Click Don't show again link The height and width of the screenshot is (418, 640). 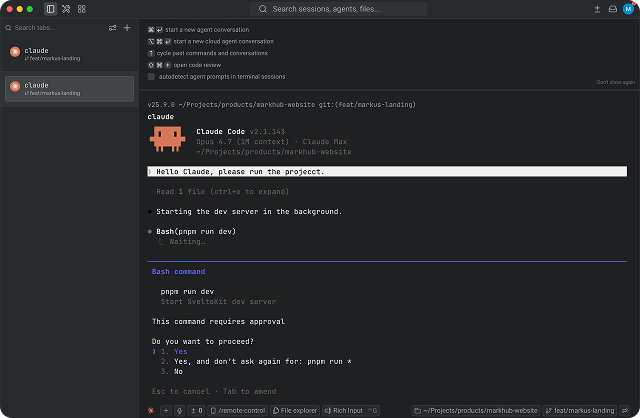tap(616, 82)
